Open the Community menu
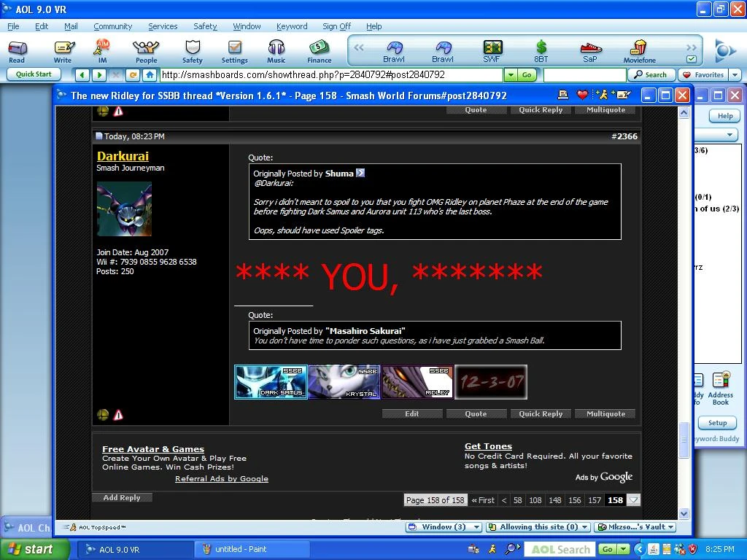 click(x=113, y=26)
